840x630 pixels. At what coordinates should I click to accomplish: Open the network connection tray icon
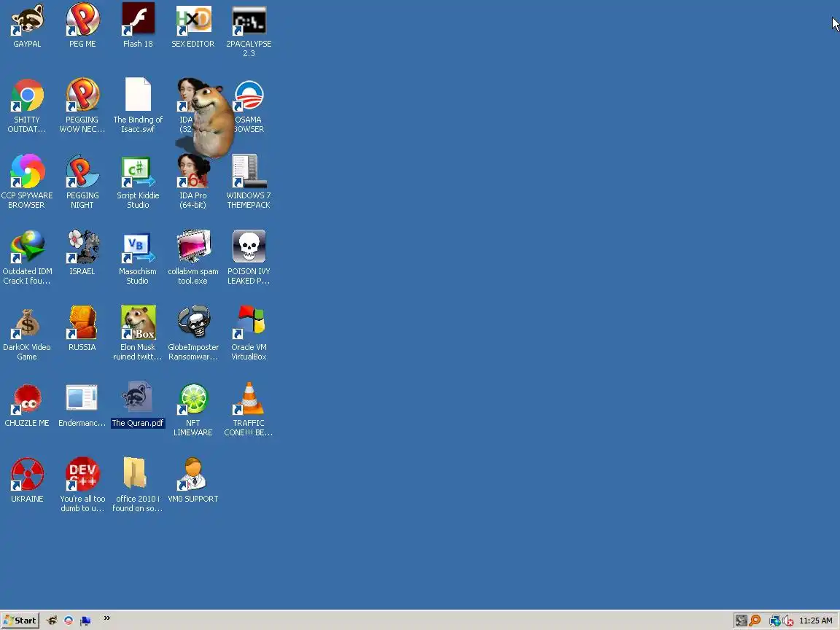coord(774,621)
